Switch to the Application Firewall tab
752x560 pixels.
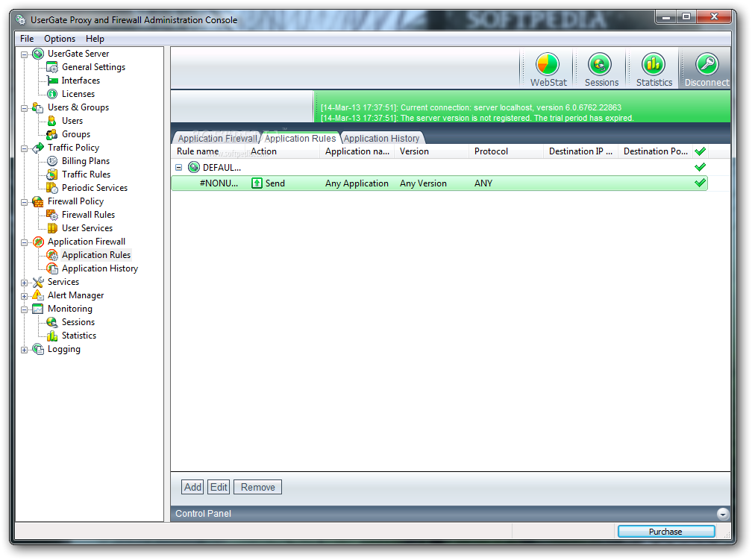click(x=217, y=138)
